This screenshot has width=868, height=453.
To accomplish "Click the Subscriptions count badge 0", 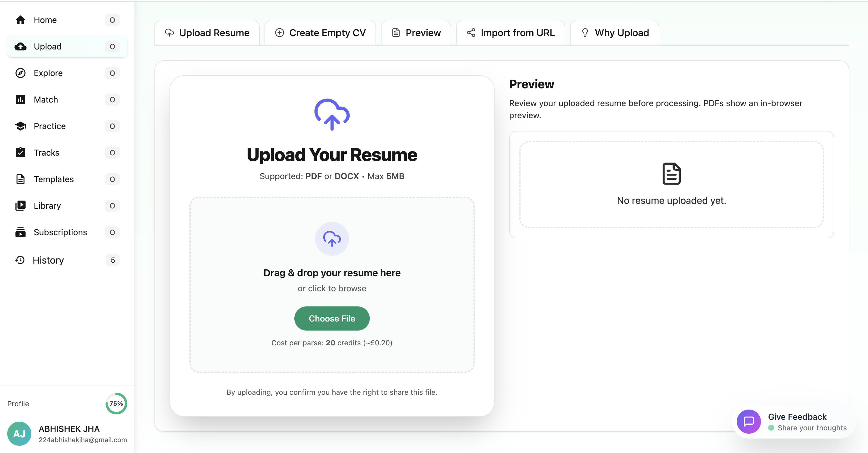I will [112, 232].
